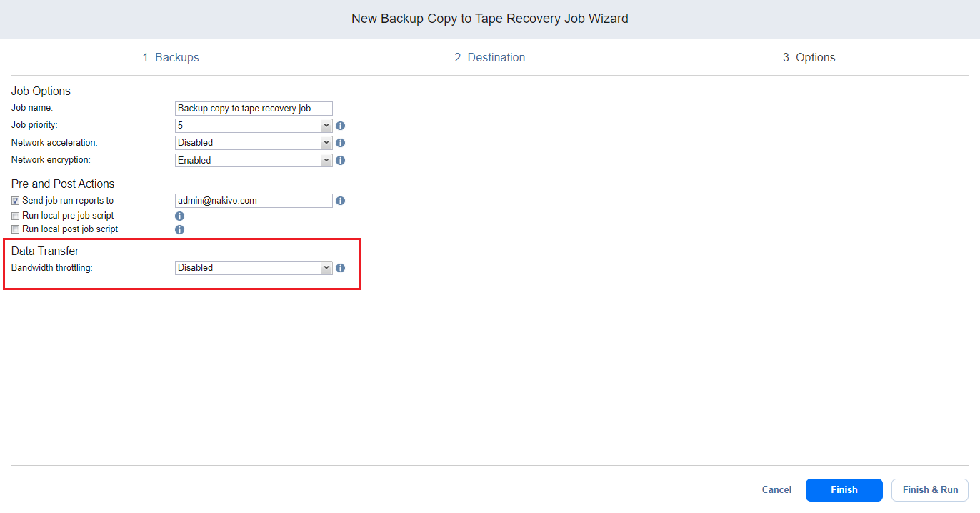This screenshot has width=980, height=513.
Task: Enable Run local post job script checkbox
Action: tap(16, 230)
